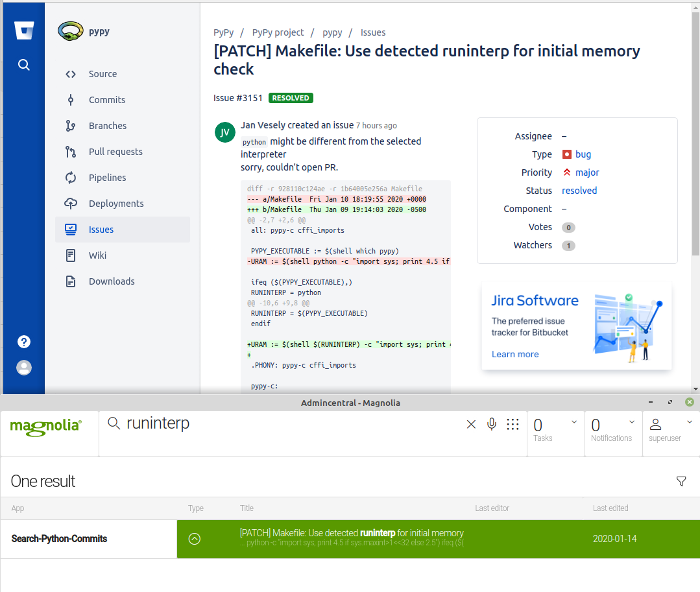Go to the Wiki page
The height and width of the screenshot is (592, 700).
97,255
